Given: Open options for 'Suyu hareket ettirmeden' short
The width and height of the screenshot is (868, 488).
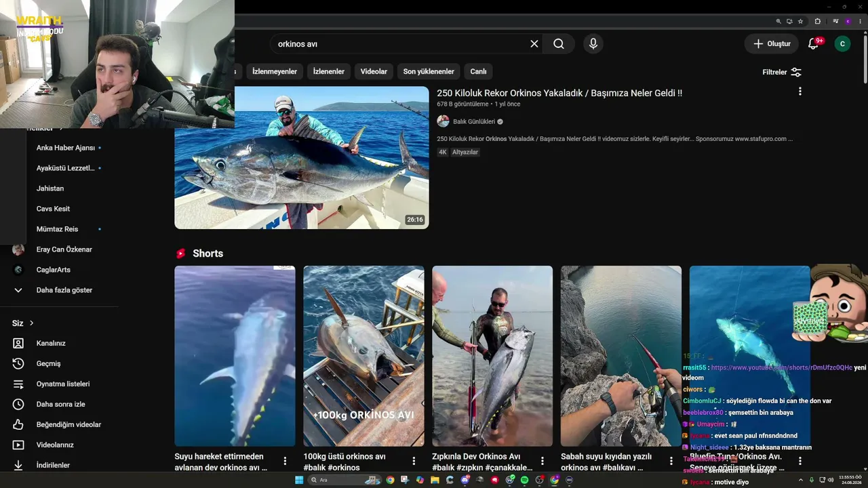Looking at the screenshot, I should coord(285,461).
